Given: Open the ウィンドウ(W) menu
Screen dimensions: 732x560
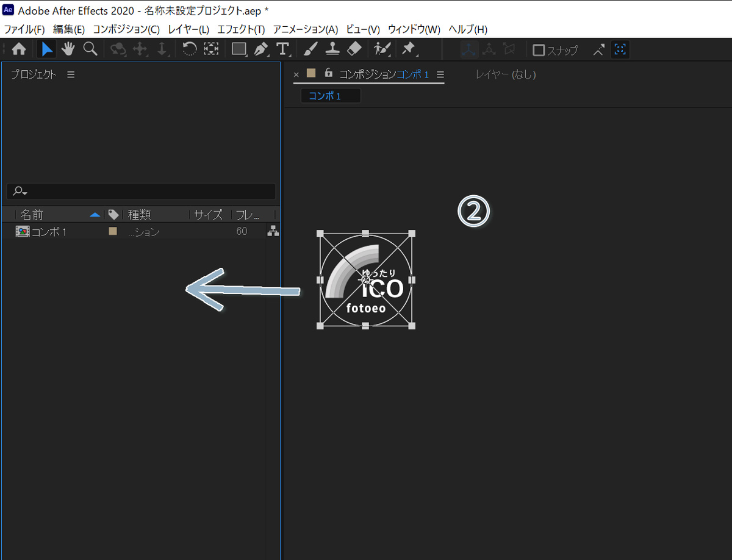Looking at the screenshot, I should (x=414, y=29).
